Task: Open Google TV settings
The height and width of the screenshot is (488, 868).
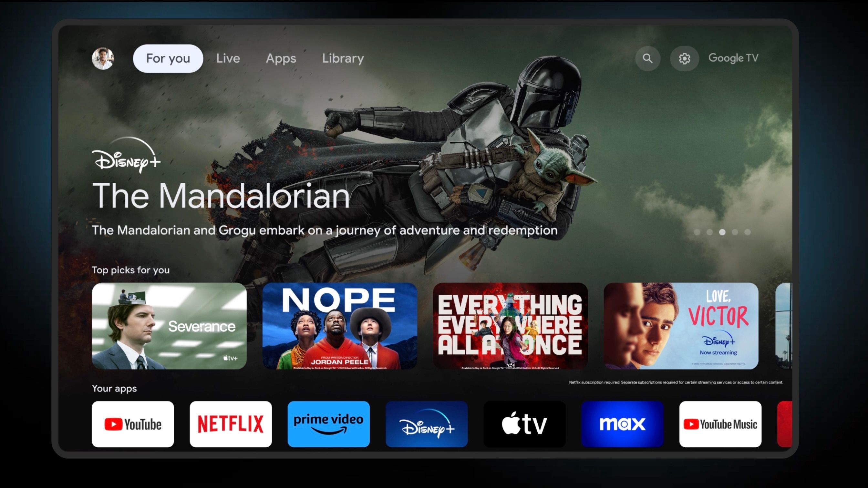Action: (x=684, y=58)
